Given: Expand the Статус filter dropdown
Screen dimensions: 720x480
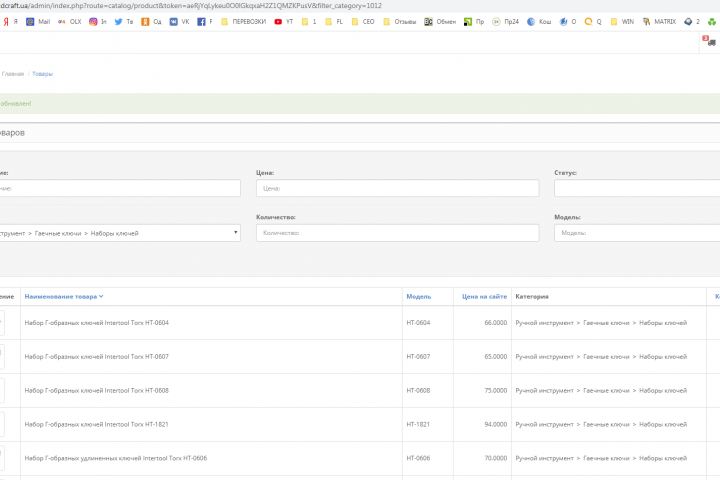Looking at the screenshot, I should (637, 188).
